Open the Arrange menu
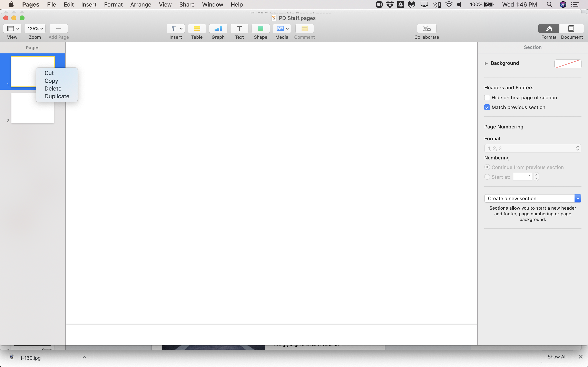This screenshot has height=367, width=588. pyautogui.click(x=141, y=5)
